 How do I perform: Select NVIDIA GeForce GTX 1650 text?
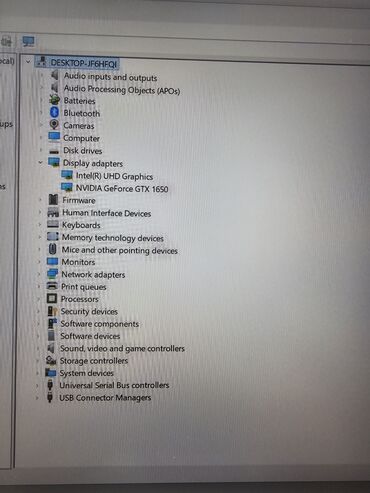tap(122, 188)
